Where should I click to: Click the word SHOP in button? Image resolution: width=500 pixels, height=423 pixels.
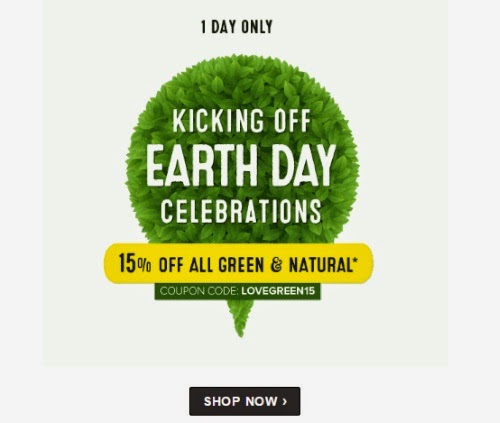point(222,402)
